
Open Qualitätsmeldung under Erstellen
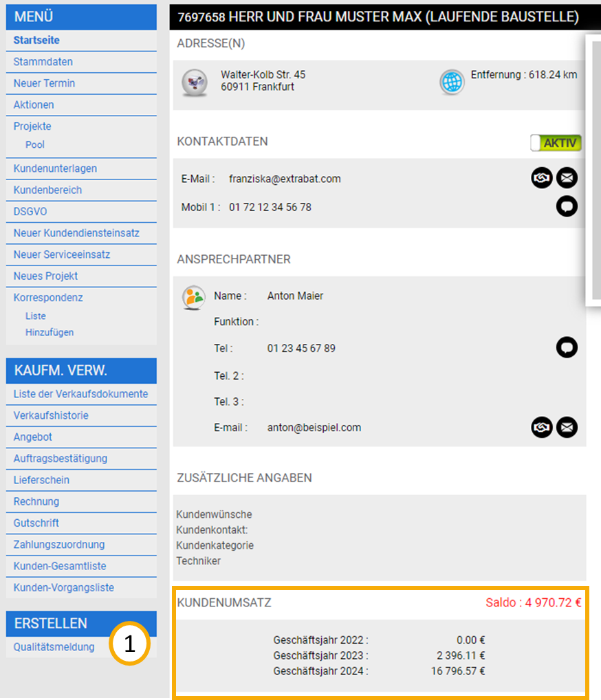(x=54, y=647)
